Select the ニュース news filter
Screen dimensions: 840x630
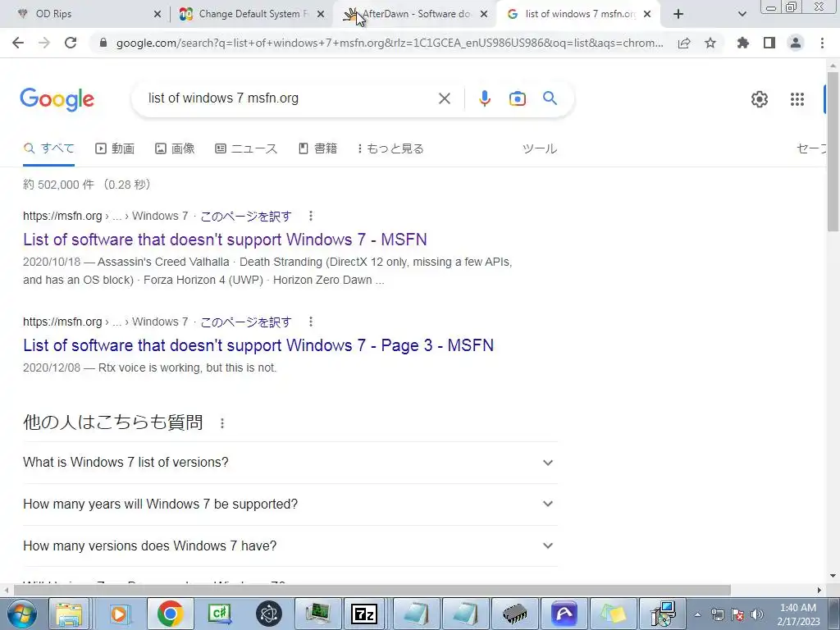click(x=246, y=148)
